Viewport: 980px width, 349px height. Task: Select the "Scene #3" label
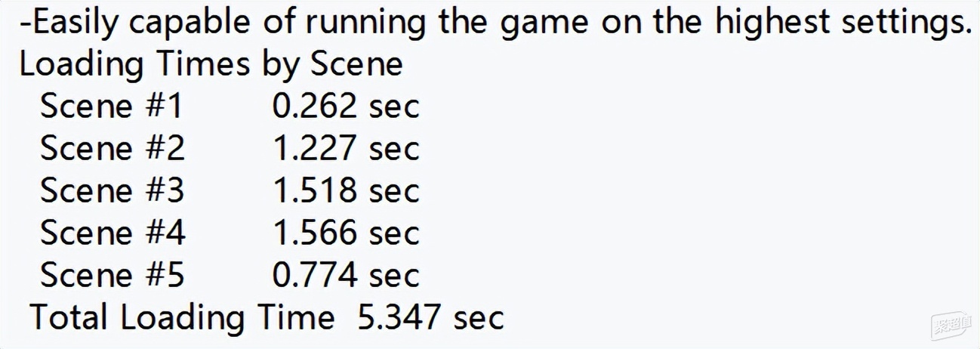(112, 191)
